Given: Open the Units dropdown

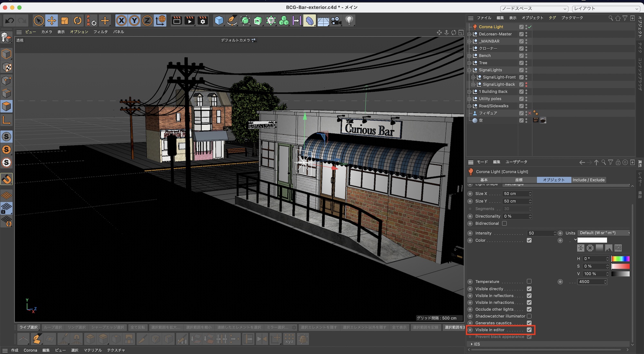Looking at the screenshot, I should (604, 233).
